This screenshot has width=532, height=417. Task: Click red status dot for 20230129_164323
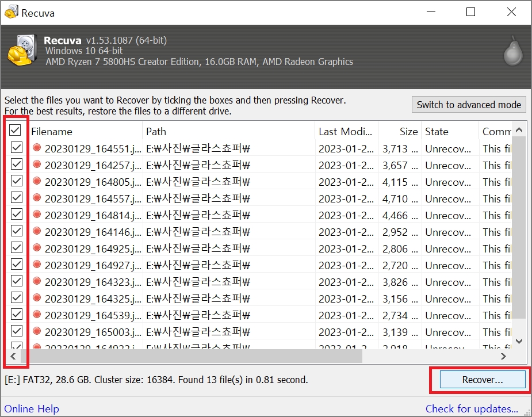[x=37, y=281]
